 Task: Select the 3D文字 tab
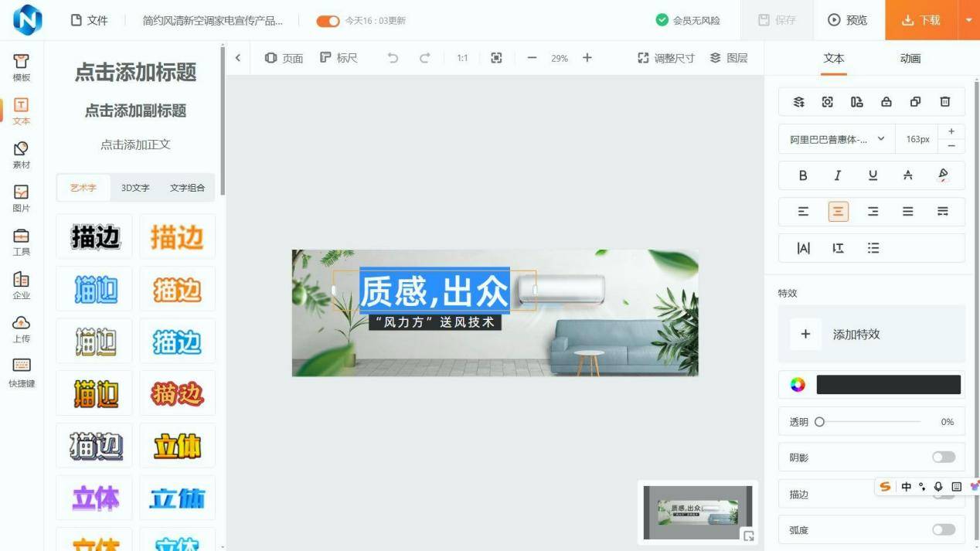coord(135,188)
